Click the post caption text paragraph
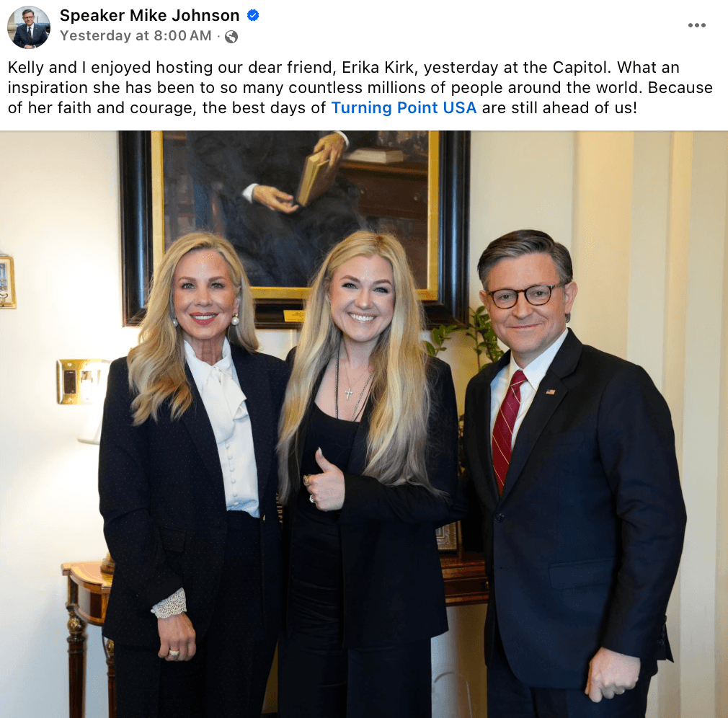728x718 pixels. click(360, 88)
